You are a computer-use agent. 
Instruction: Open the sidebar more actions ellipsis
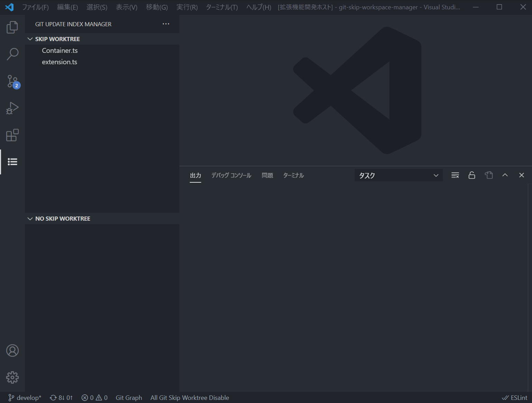click(x=166, y=24)
